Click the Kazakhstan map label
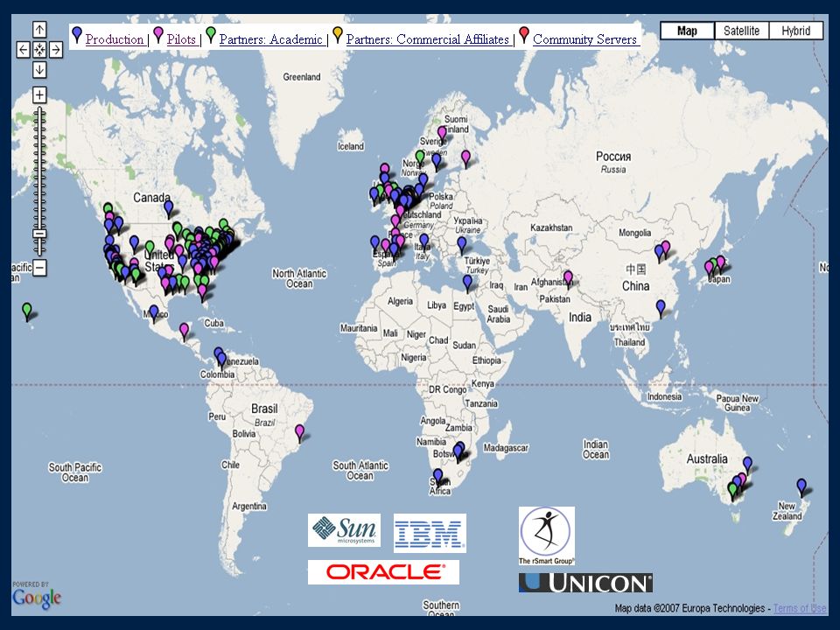The height and width of the screenshot is (630, 840). coord(551,227)
